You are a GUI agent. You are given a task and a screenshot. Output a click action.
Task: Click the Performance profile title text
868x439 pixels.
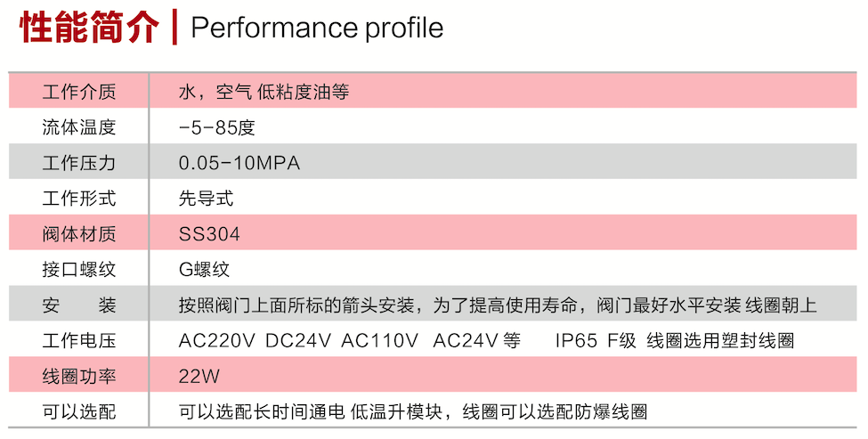(317, 28)
